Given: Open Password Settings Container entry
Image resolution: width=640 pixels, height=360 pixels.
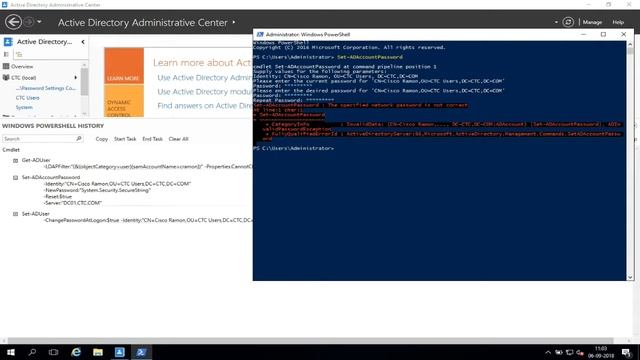Looking at the screenshot, I should pos(46,88).
